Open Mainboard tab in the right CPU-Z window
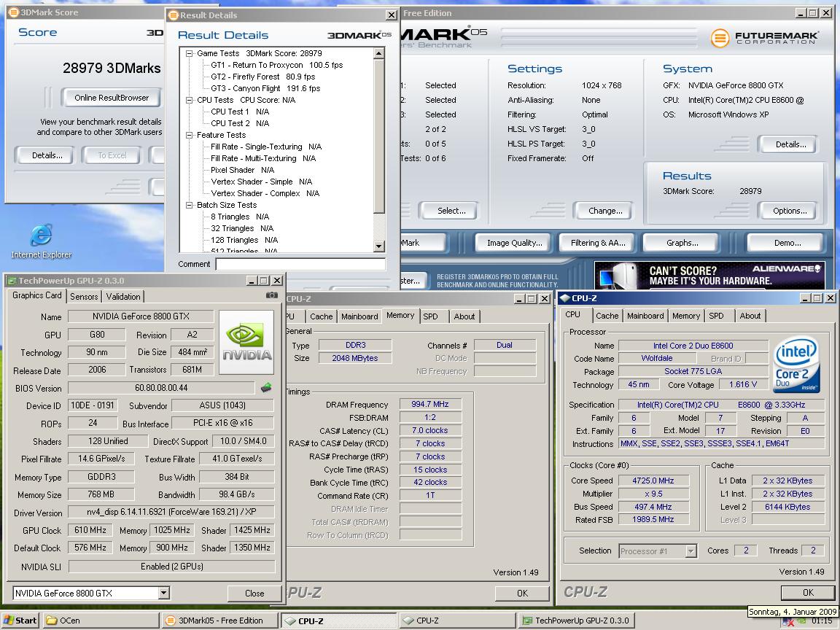This screenshot has height=630, width=840. coord(645,316)
